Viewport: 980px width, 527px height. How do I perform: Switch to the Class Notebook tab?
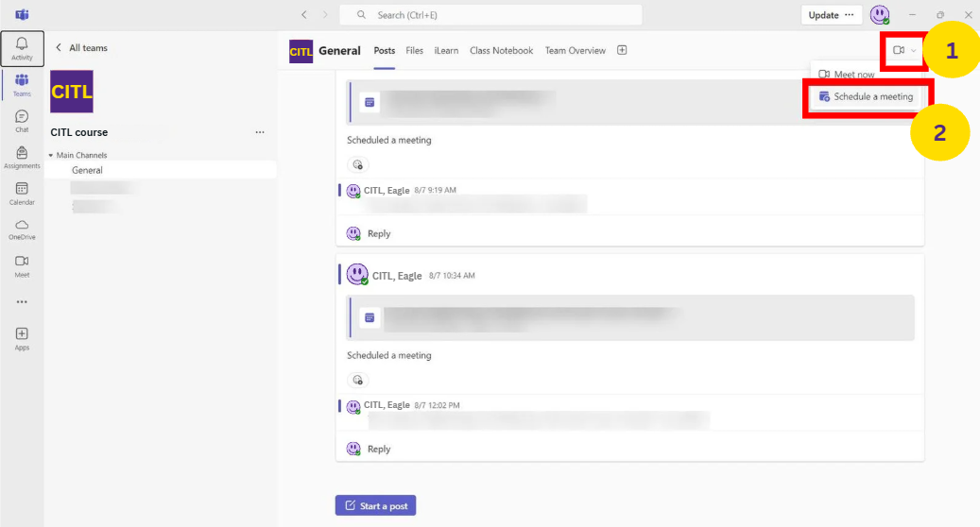pos(501,51)
